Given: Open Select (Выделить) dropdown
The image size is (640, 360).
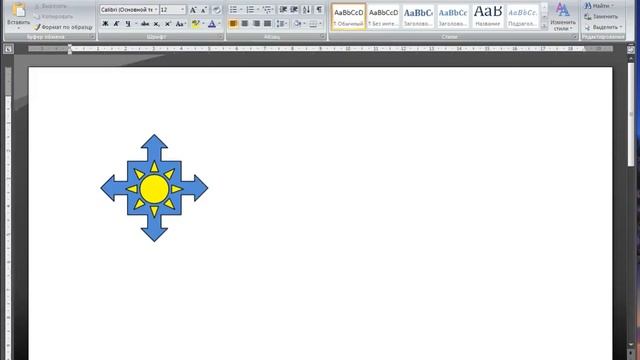Looking at the screenshot, I should (603, 27).
